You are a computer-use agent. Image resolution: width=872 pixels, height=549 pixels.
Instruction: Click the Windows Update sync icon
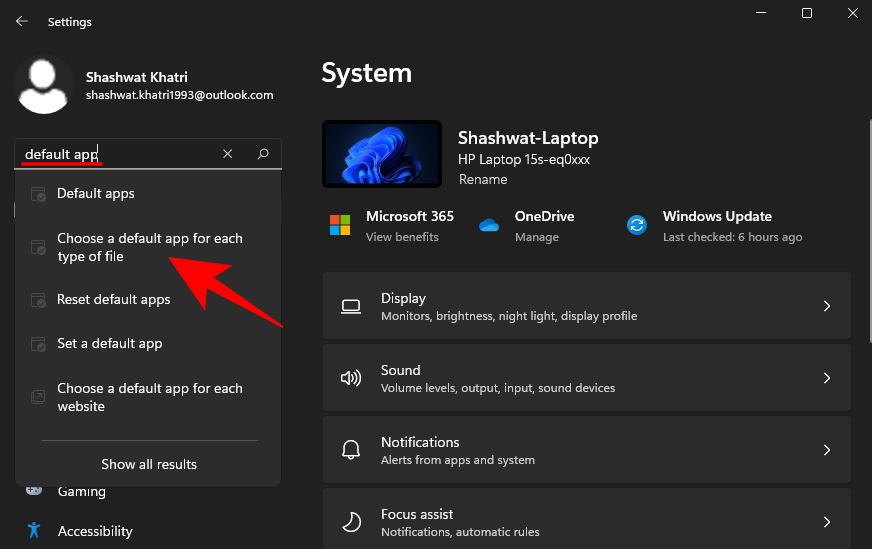(637, 225)
